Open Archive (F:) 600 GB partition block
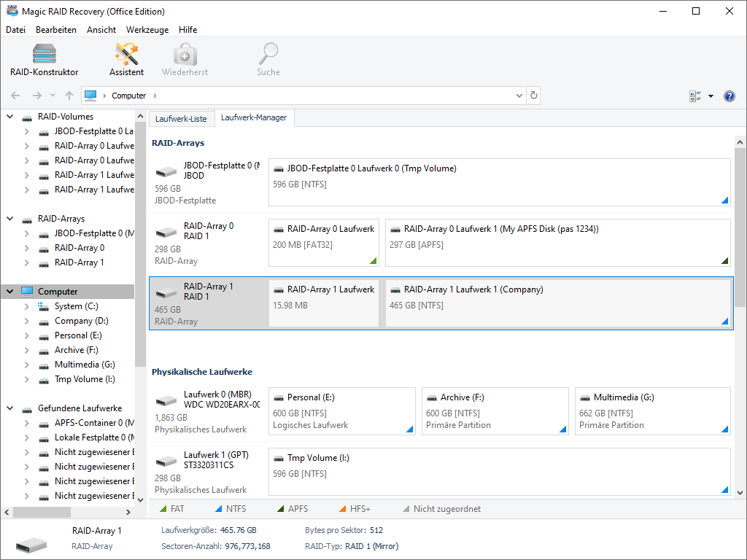 point(495,411)
